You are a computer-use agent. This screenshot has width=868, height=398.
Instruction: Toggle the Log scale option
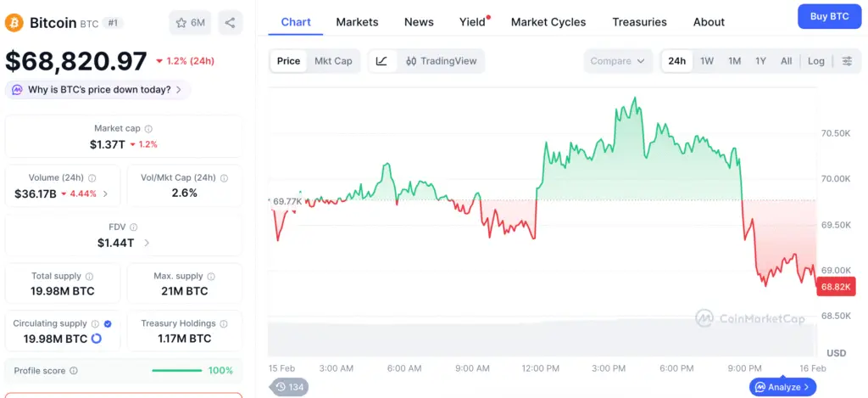click(x=815, y=61)
